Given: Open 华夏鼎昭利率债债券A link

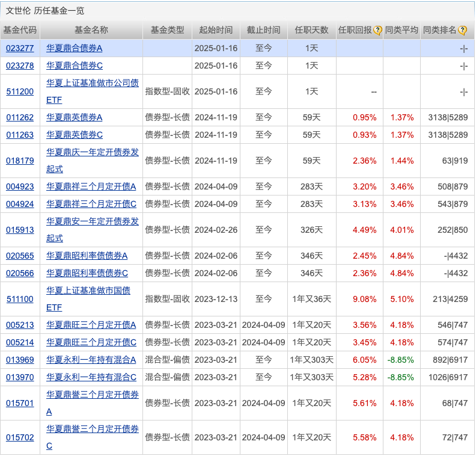Looking at the screenshot, I should (x=87, y=256).
